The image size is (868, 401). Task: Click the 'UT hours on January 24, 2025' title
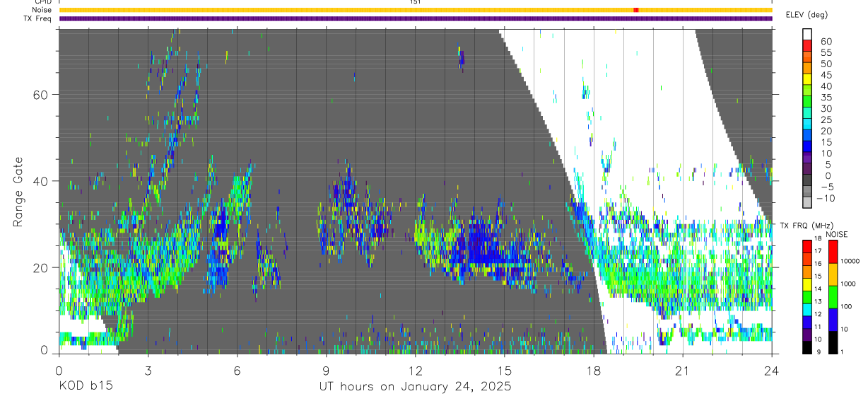tap(414, 388)
